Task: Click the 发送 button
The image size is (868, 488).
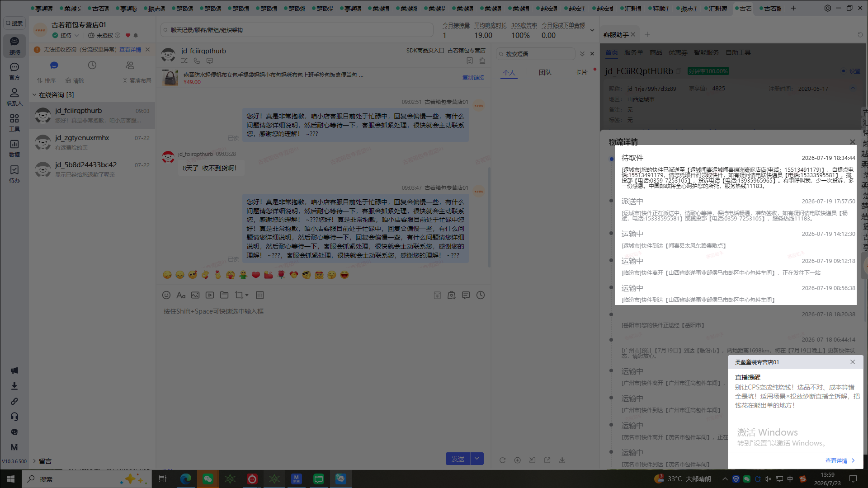Action: (458, 459)
